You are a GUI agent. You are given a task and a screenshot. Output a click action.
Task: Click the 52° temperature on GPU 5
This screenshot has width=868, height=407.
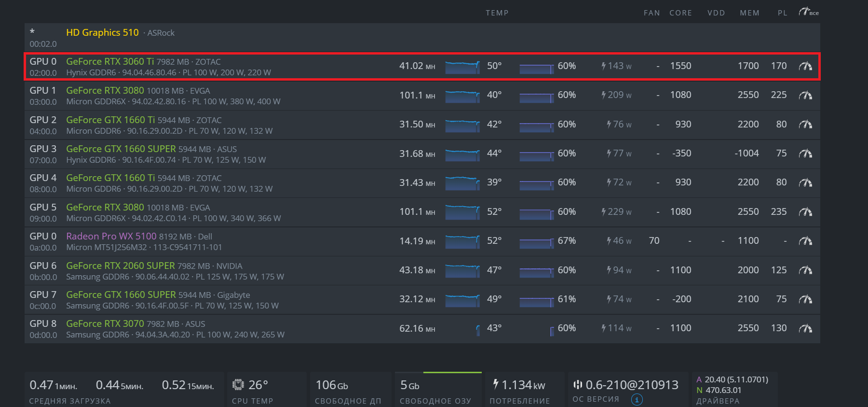[494, 212]
